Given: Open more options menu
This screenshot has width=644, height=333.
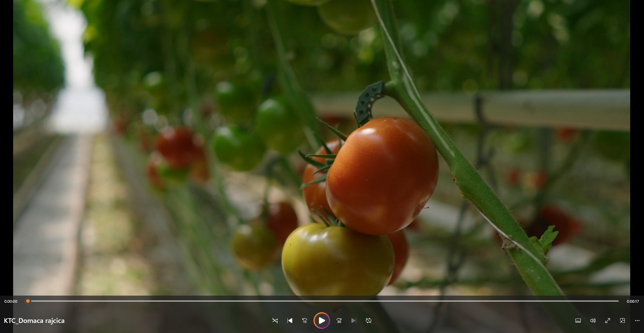Looking at the screenshot, I should [x=637, y=321].
